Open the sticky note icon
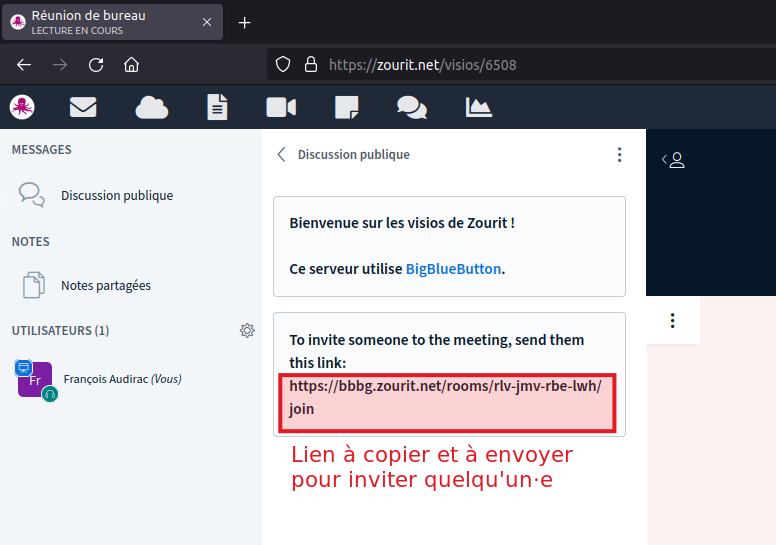776x545 pixels. tap(346, 107)
